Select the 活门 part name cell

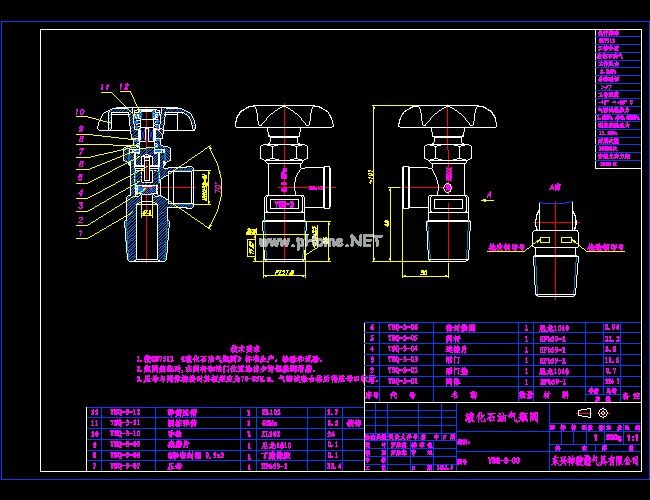click(x=454, y=360)
